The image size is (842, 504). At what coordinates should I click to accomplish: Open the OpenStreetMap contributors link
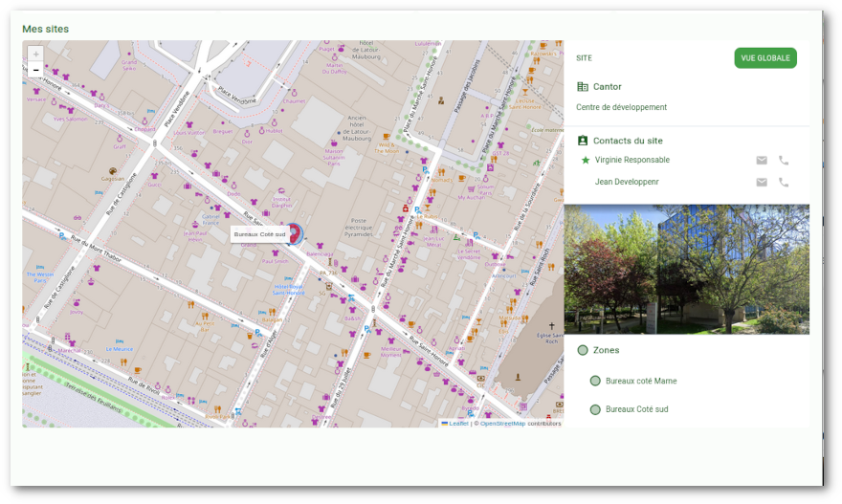coord(502,423)
